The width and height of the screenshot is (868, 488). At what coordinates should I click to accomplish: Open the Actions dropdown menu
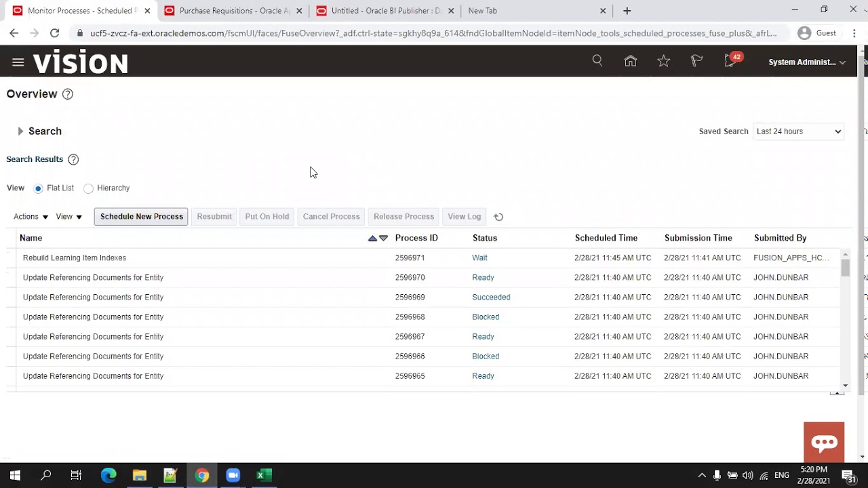click(31, 217)
